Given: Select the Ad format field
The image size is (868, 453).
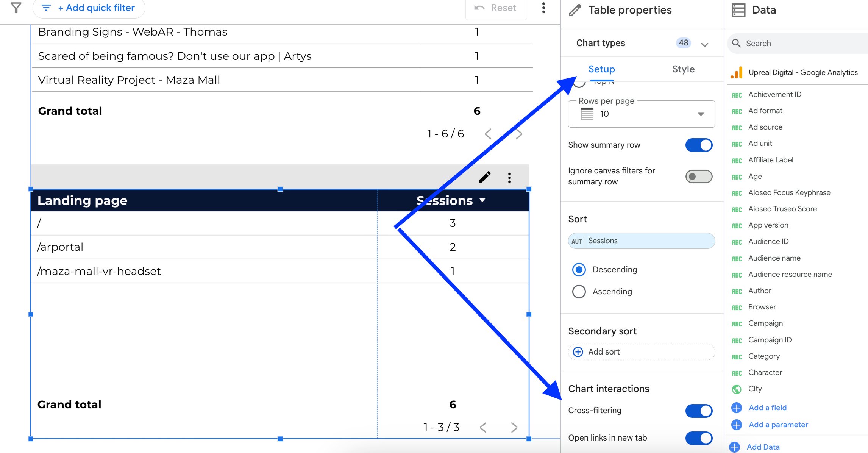Looking at the screenshot, I should (x=765, y=111).
